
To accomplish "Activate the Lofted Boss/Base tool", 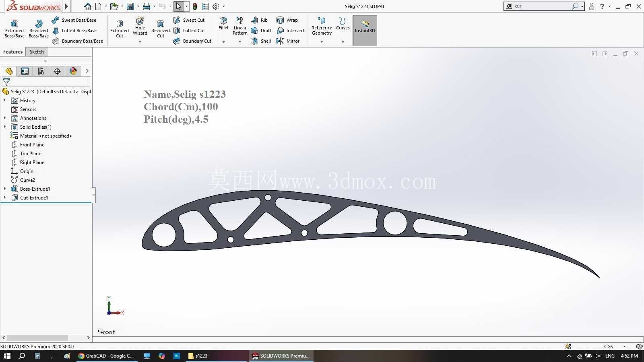I will [x=74, y=31].
